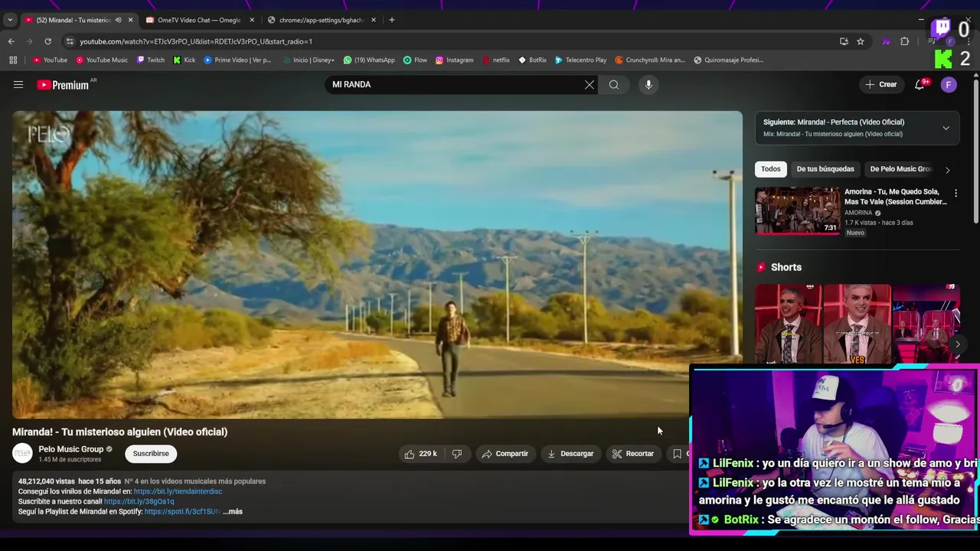Show more filter chips with the arrow
The width and height of the screenshot is (980, 551).
click(948, 170)
